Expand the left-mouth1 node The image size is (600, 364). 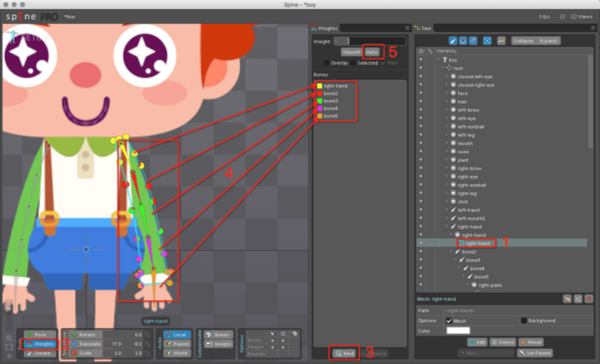[447, 218]
